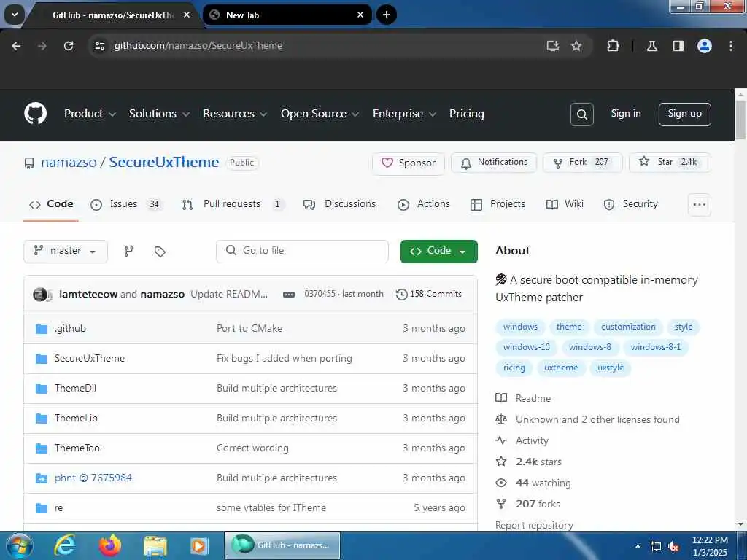
Task: Open the Readme link in About
Action: 533,399
